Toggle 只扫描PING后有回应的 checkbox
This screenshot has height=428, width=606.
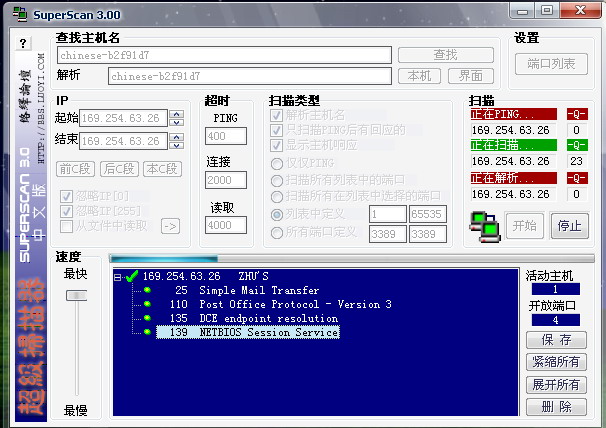[276, 130]
